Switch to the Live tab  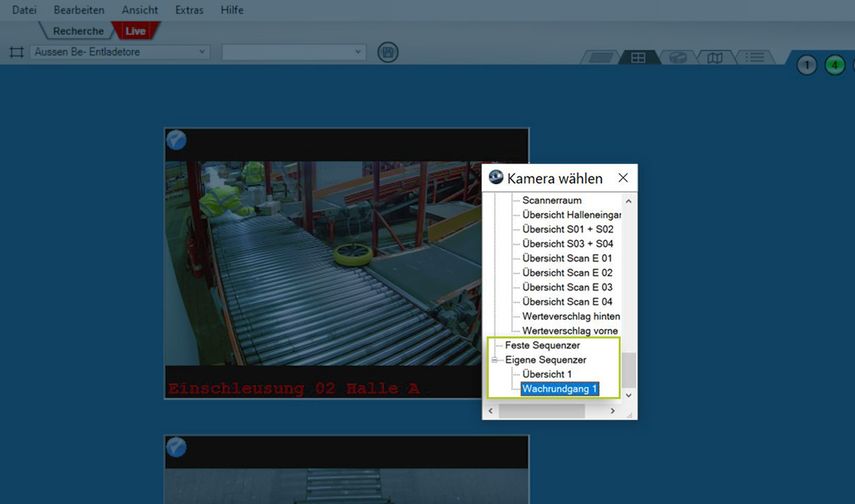[135, 31]
